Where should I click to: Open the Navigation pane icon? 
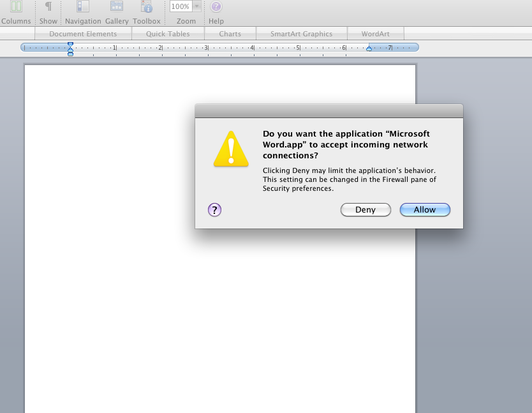[x=83, y=7]
